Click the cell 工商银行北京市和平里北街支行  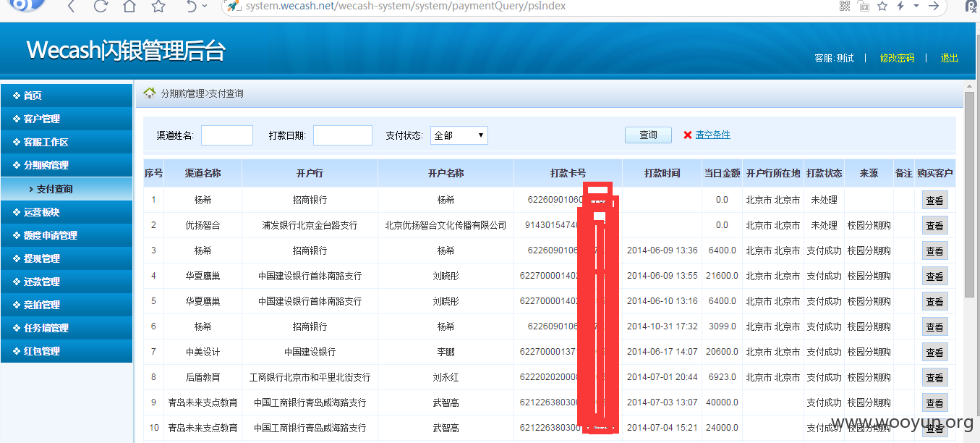tap(310, 377)
